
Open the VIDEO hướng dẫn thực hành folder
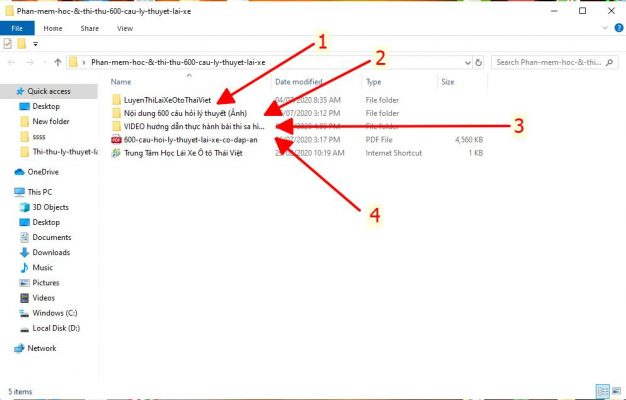193,127
